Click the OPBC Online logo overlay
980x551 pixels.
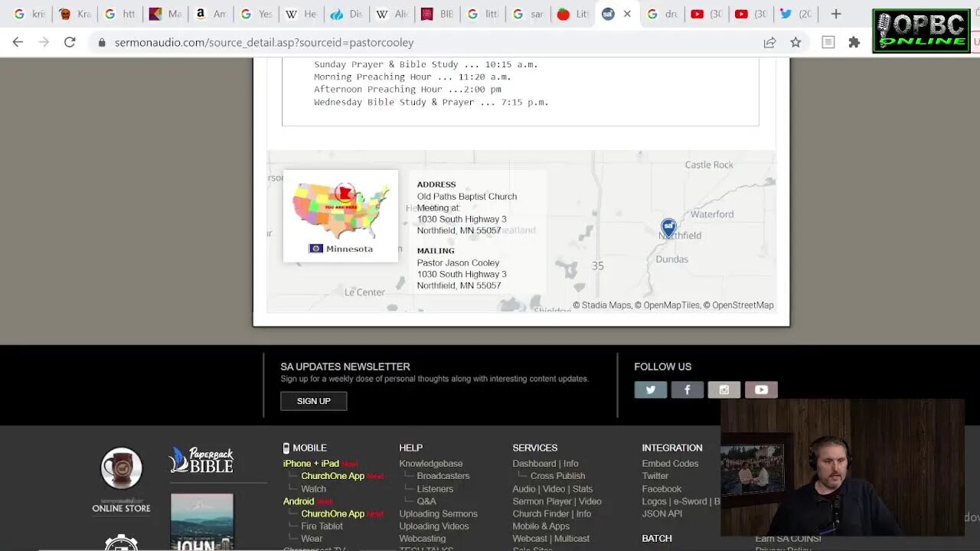pos(921,31)
